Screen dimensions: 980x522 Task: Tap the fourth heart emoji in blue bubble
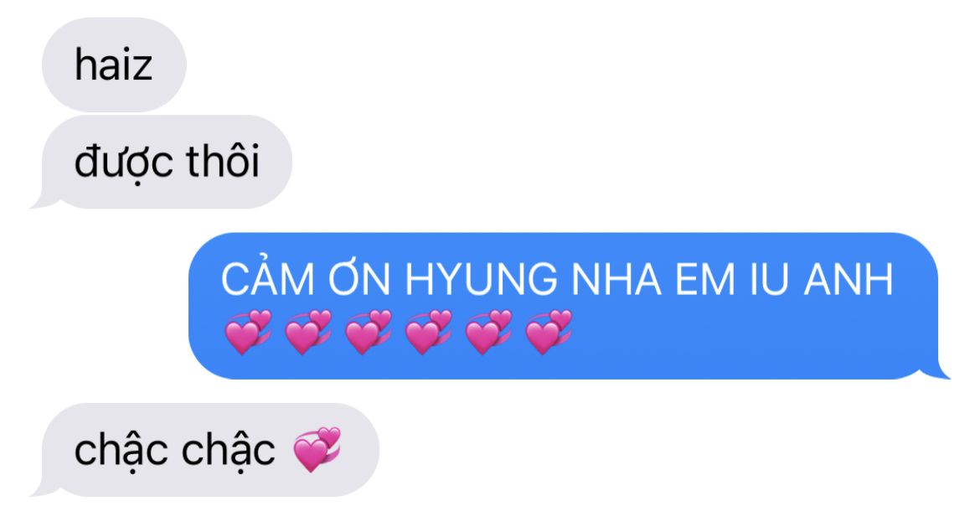point(428,331)
